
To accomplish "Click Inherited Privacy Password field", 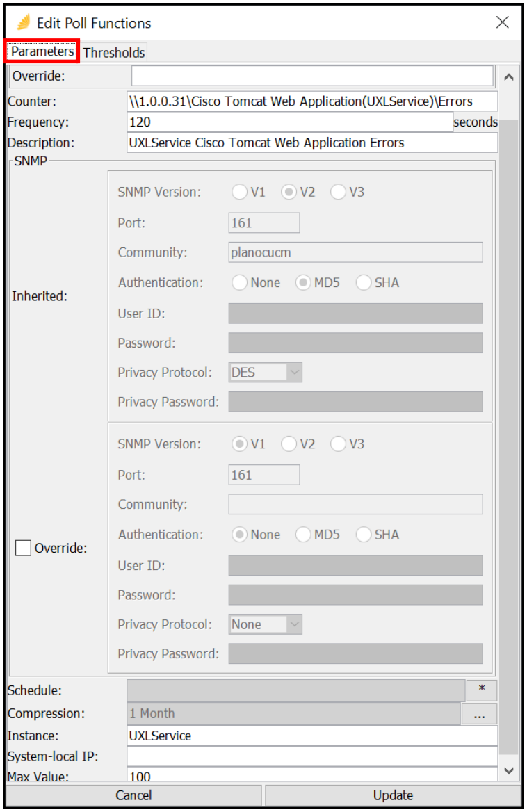I will pyautogui.click(x=356, y=402).
